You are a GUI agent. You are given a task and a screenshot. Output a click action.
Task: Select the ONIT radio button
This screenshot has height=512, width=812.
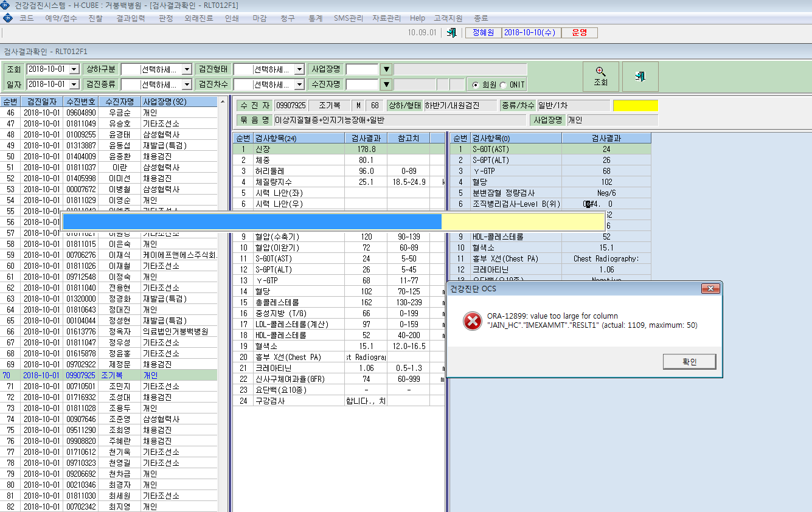coord(504,85)
